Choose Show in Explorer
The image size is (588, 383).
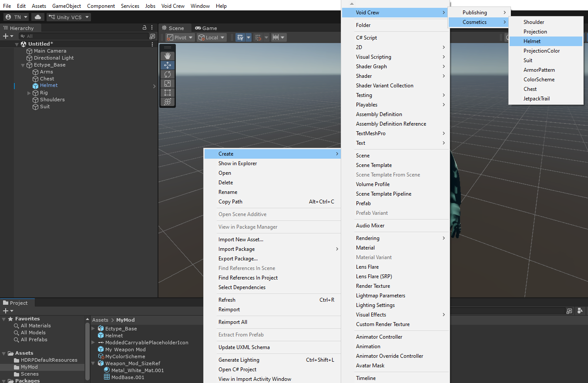(x=272, y=163)
